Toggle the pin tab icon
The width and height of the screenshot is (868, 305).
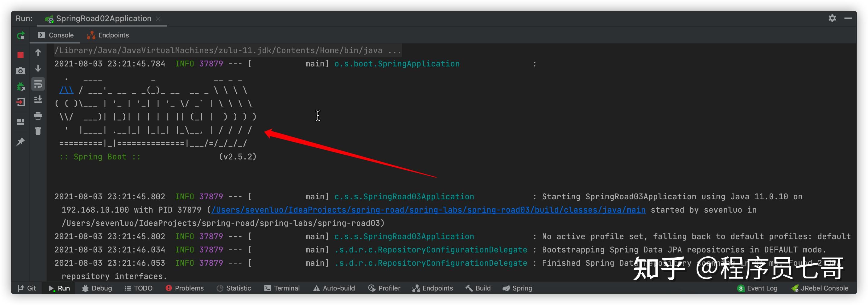[x=21, y=142]
